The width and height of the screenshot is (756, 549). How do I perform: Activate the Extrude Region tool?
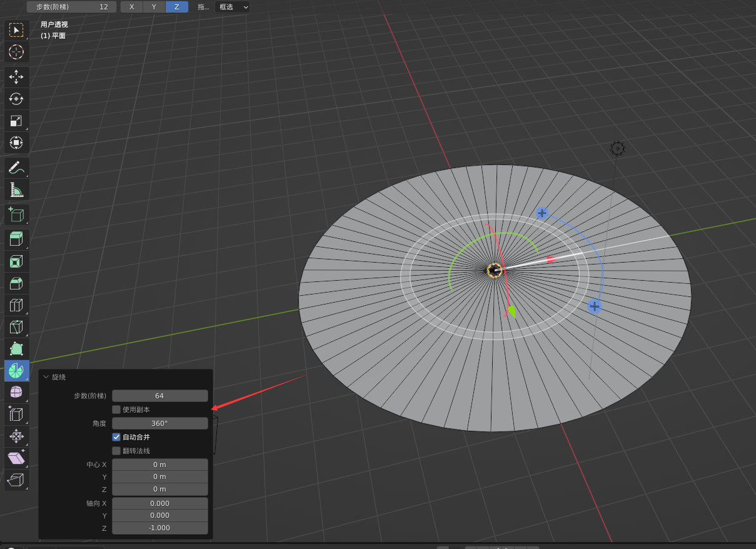[16, 239]
